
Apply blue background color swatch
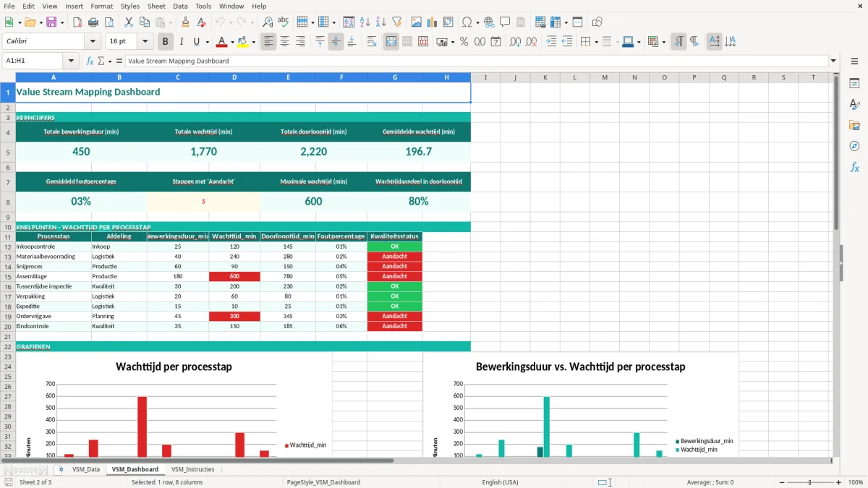point(627,42)
